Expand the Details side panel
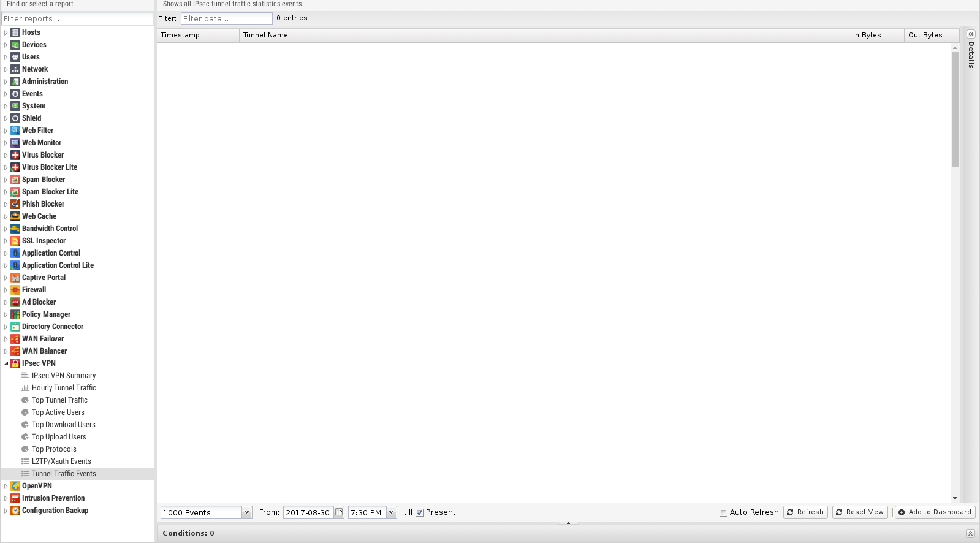The width and height of the screenshot is (980, 543). pos(971,34)
